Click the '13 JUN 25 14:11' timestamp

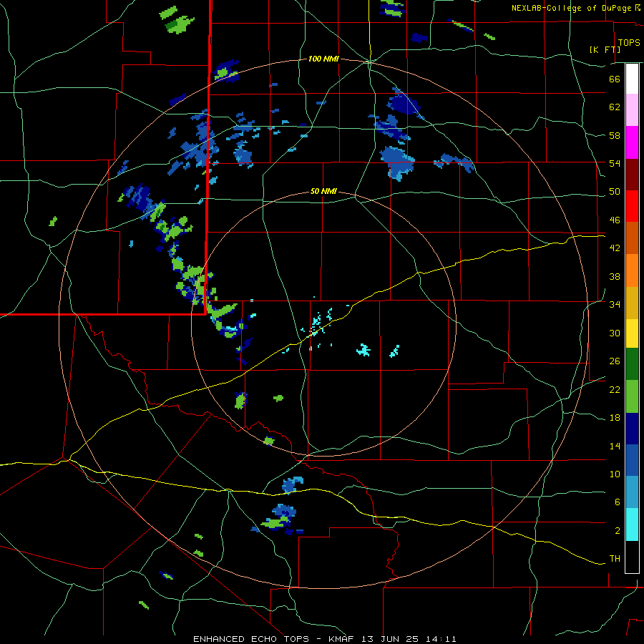pos(409,639)
